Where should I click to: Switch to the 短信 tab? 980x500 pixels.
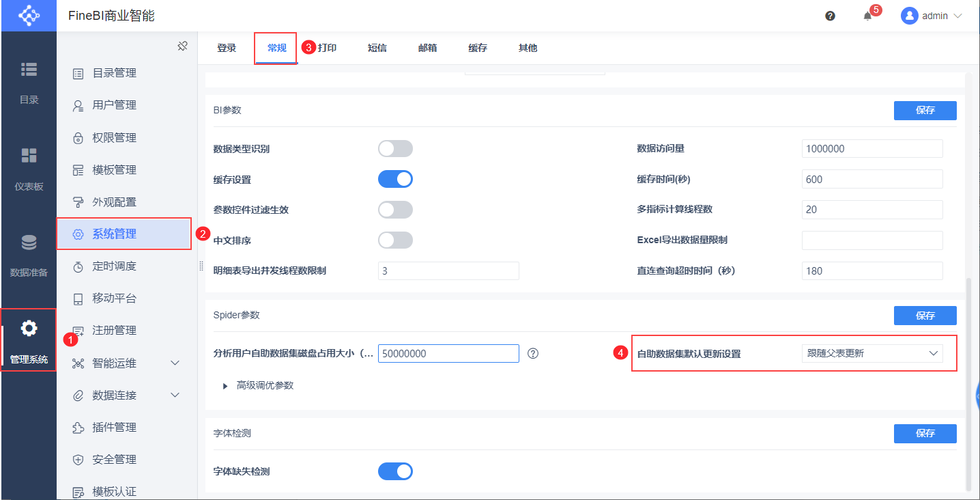pos(377,48)
